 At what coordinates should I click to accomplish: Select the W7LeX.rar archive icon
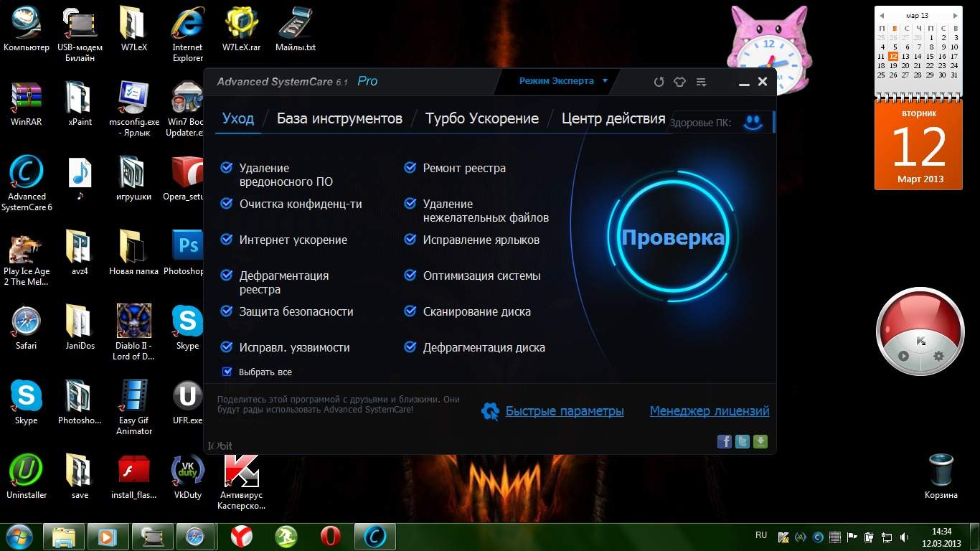(241, 29)
